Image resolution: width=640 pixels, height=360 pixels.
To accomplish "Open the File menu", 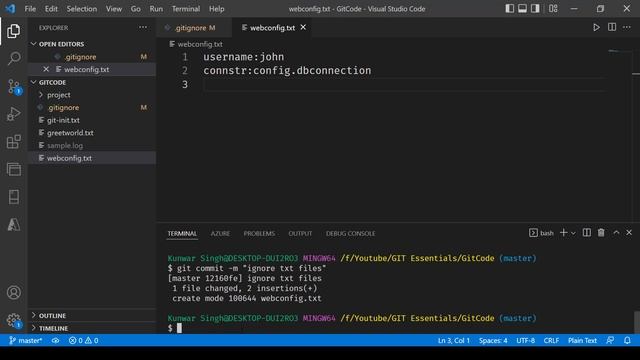I will pos(30,9).
